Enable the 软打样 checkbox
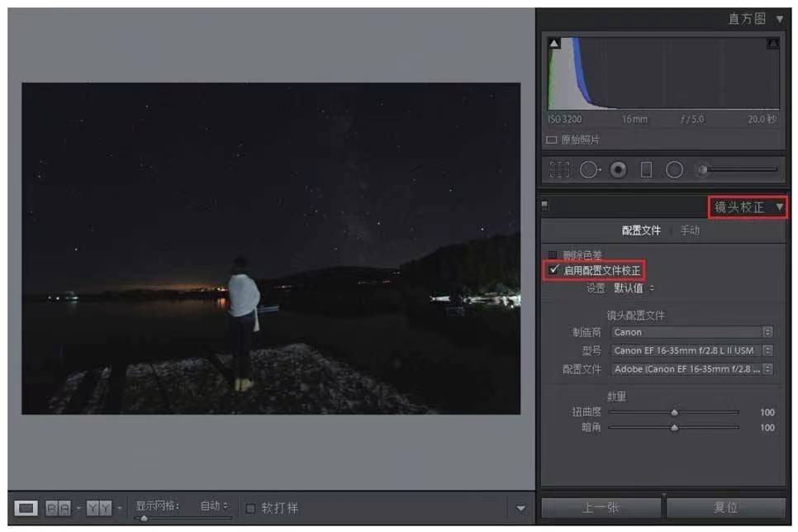 pos(250,509)
